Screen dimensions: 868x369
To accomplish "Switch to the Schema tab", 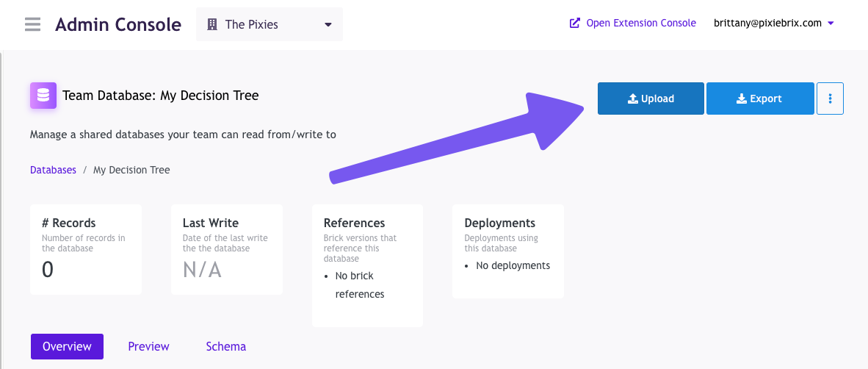I will pos(225,346).
